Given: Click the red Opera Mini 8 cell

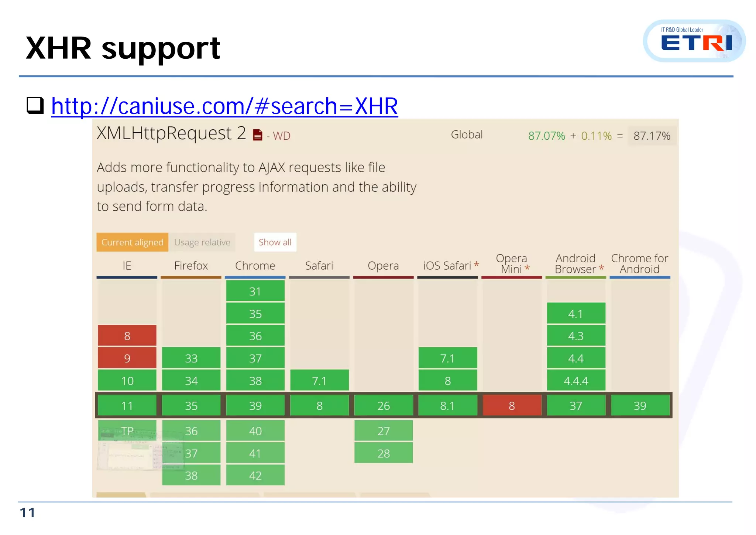Looking at the screenshot, I should [512, 406].
